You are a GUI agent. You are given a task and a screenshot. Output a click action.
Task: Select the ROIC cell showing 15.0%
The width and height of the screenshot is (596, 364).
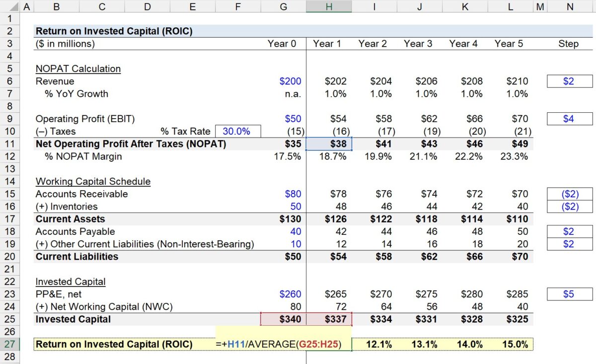509,344
